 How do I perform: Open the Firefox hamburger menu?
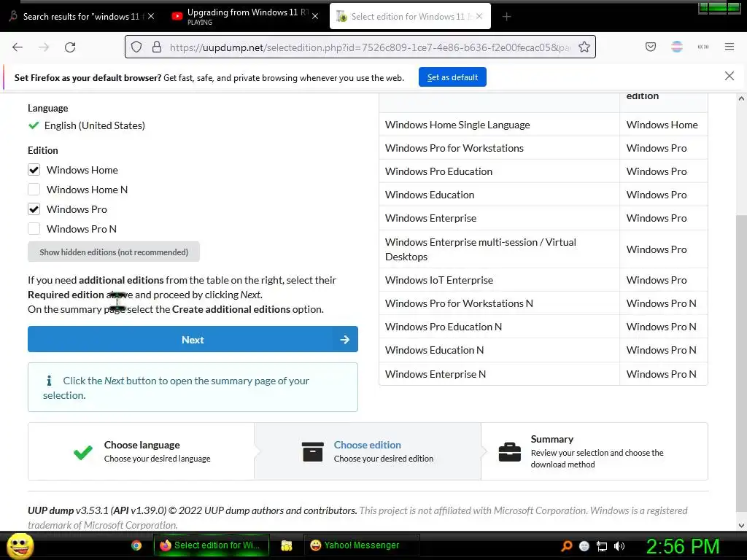729,47
